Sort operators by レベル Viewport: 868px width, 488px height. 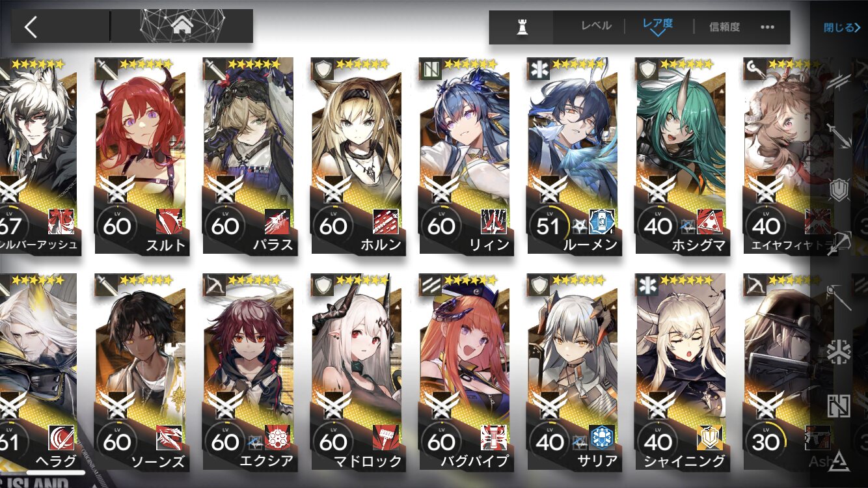pos(596,27)
